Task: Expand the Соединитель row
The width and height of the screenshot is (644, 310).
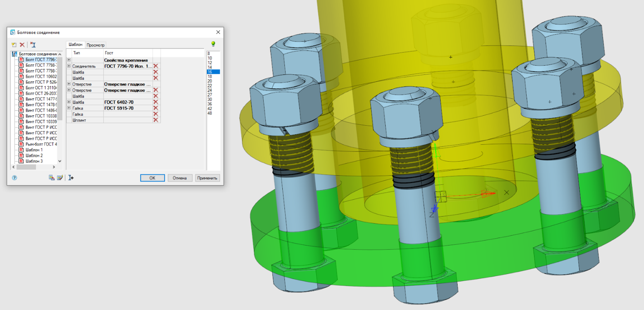Action: (x=69, y=66)
